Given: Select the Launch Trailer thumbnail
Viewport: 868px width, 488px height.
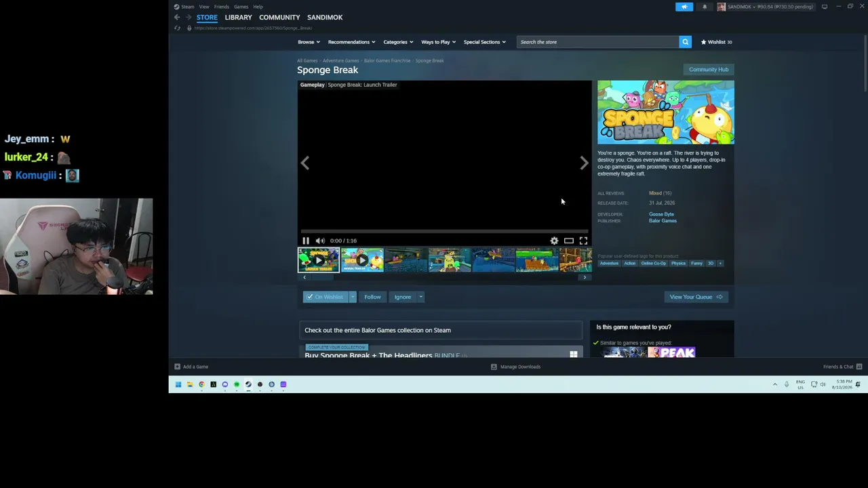Looking at the screenshot, I should 319,260.
